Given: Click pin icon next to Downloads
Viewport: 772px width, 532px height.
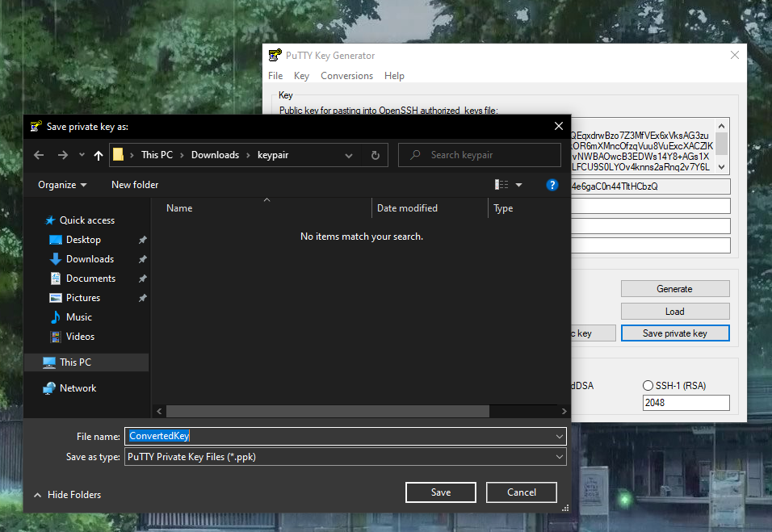Looking at the screenshot, I should [x=143, y=259].
